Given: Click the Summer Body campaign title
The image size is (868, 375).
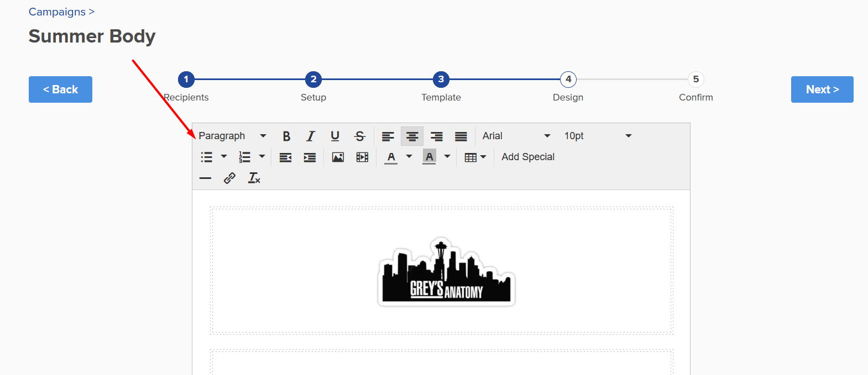Looking at the screenshot, I should (92, 36).
